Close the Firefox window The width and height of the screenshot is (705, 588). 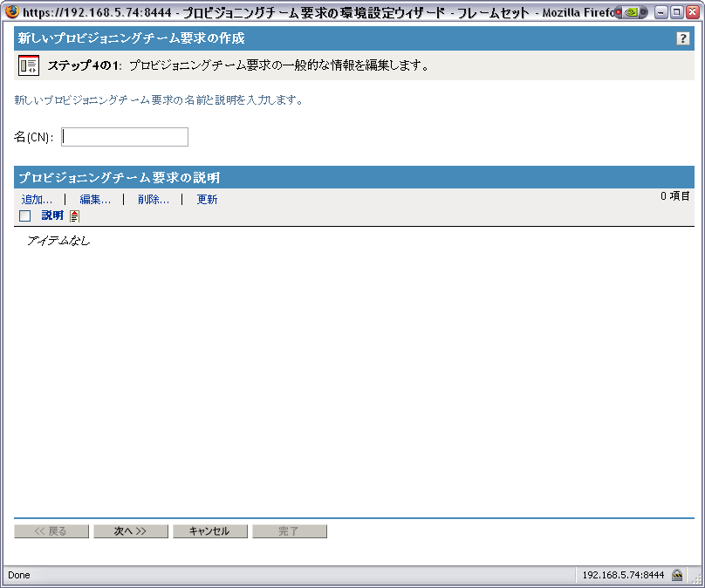point(693,12)
